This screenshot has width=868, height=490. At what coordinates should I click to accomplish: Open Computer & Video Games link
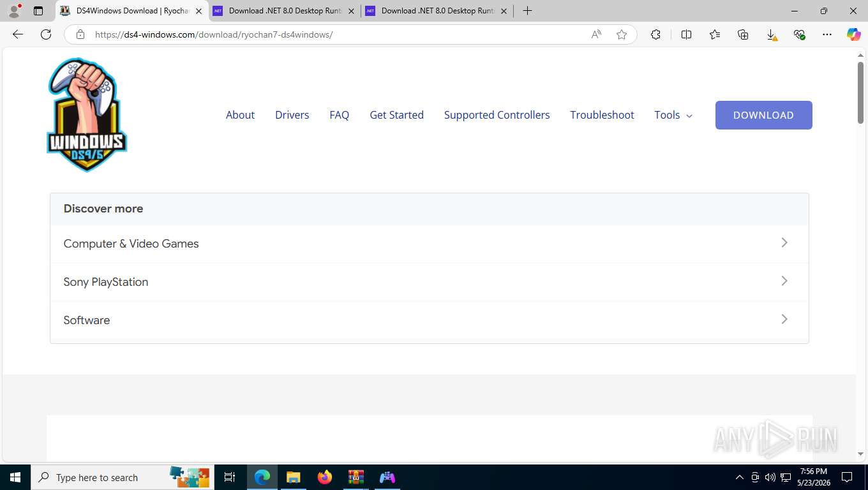click(x=131, y=244)
